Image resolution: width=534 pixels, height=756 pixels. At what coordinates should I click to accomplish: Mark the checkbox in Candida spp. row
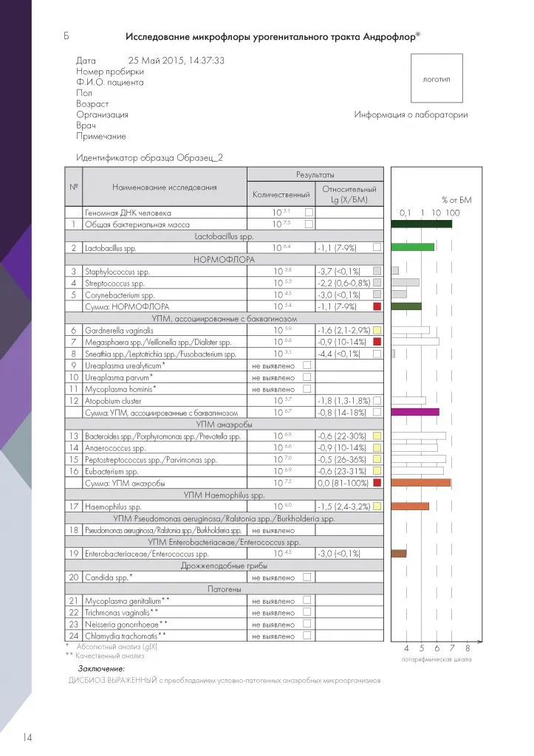[x=307, y=577]
